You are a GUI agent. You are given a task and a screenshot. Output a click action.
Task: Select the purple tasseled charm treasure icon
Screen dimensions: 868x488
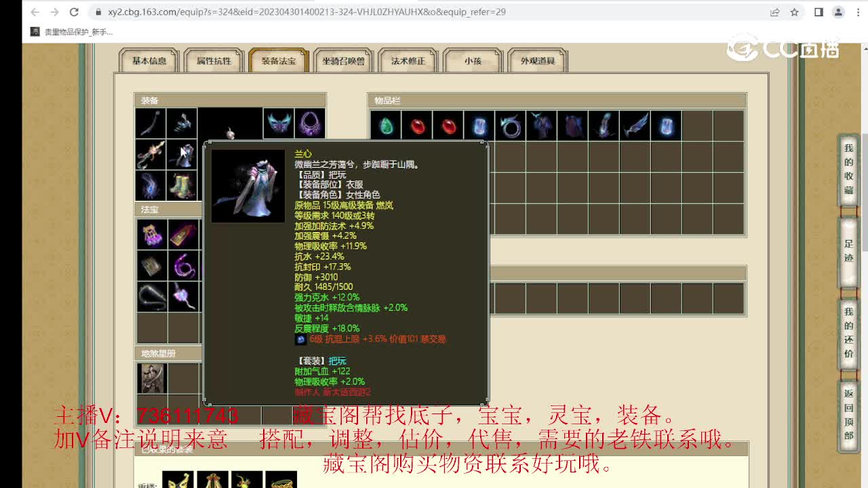[152, 235]
